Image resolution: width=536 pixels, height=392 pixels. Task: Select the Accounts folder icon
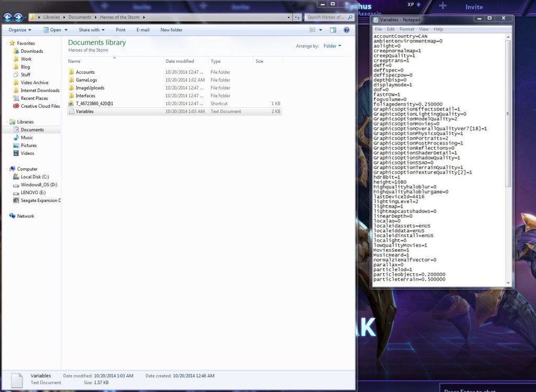tap(71, 72)
